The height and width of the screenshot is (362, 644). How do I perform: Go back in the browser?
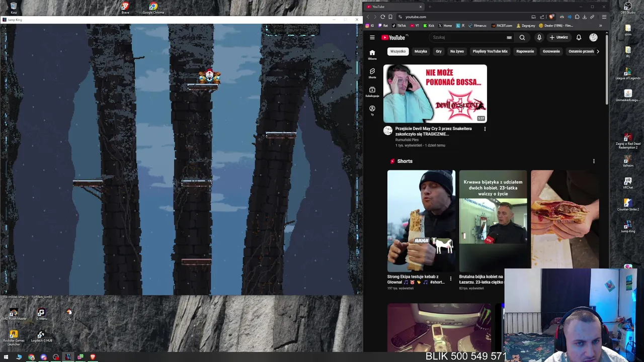pyautogui.click(x=368, y=17)
